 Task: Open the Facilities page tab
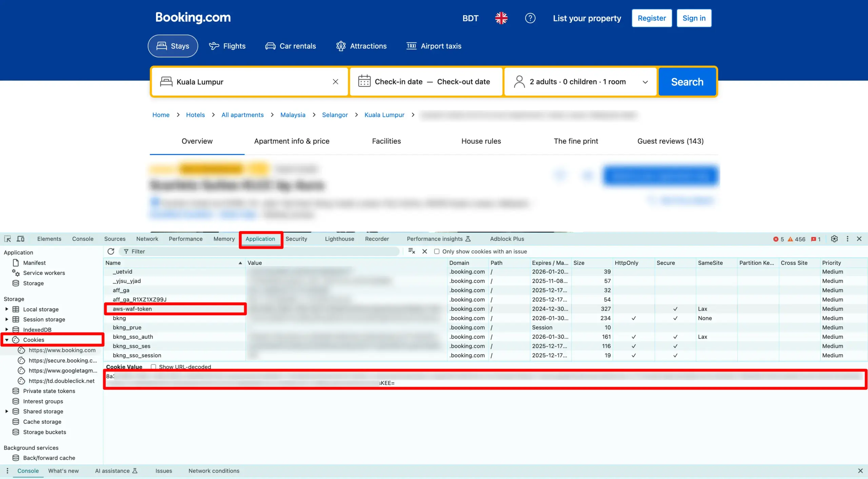(x=386, y=141)
